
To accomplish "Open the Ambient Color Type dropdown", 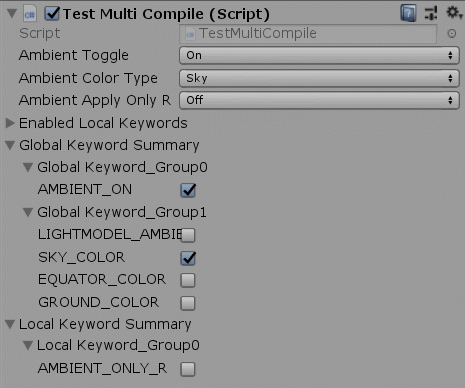I will tap(319, 78).
